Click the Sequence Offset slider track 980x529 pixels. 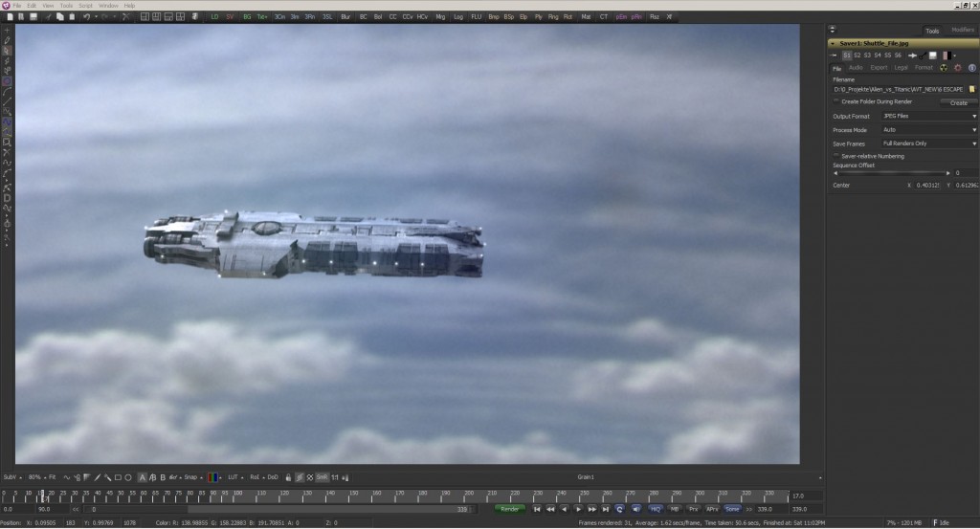tap(890, 173)
